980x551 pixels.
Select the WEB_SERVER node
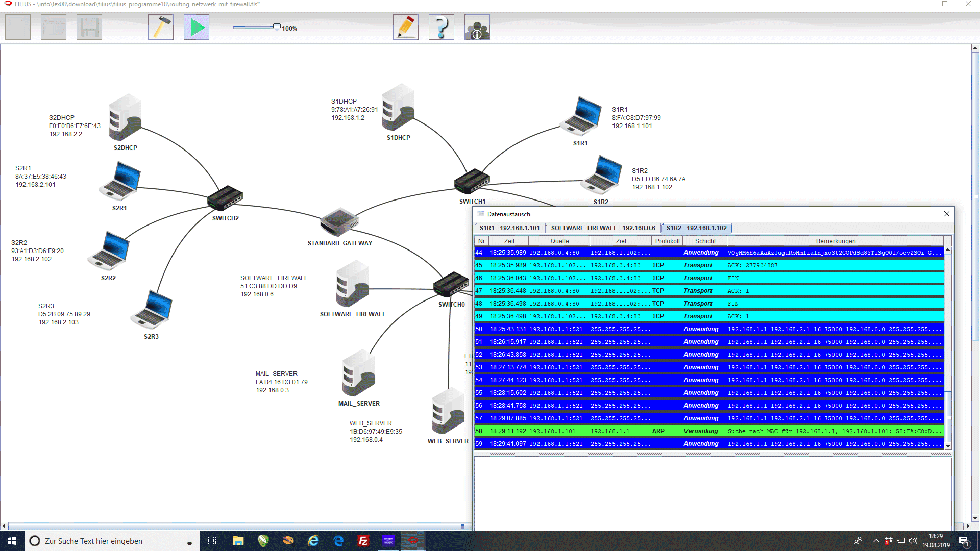[448, 412]
